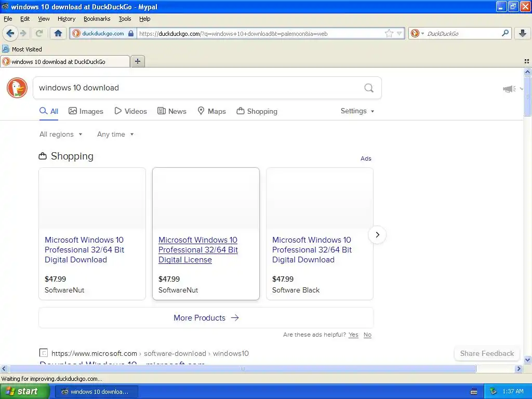The height and width of the screenshot is (399, 532).
Task: Click the Forward navigation arrow
Action: (x=23, y=33)
